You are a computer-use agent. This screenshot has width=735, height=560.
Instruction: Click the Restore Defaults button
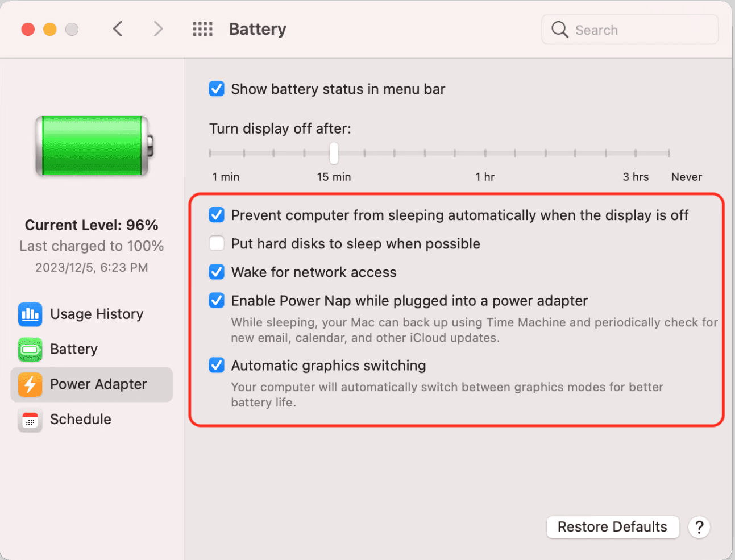613,528
